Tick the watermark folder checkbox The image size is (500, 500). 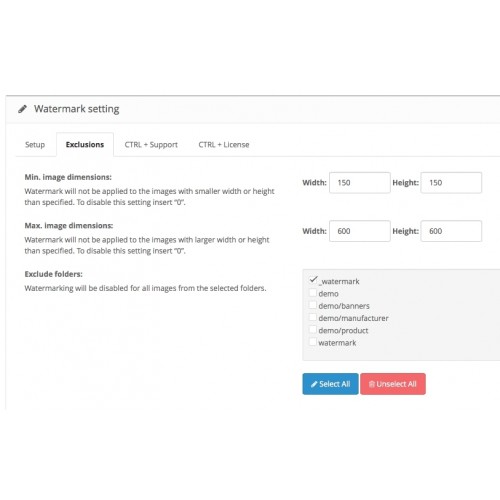coord(313,342)
